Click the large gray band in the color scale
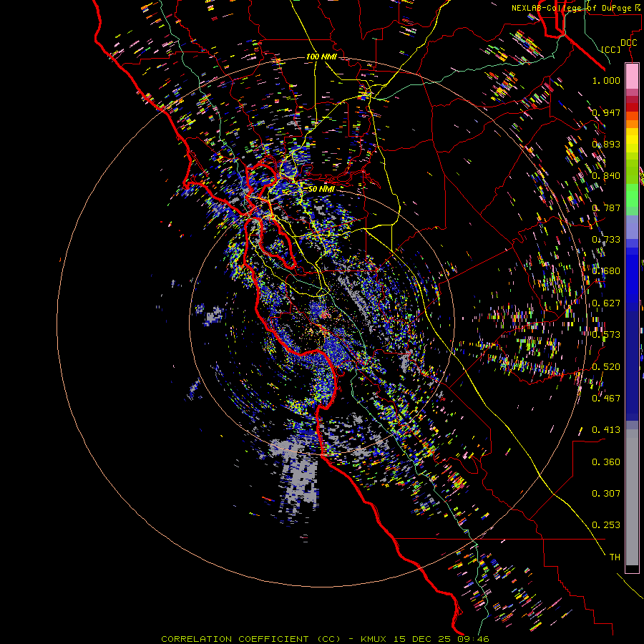 tap(632, 497)
